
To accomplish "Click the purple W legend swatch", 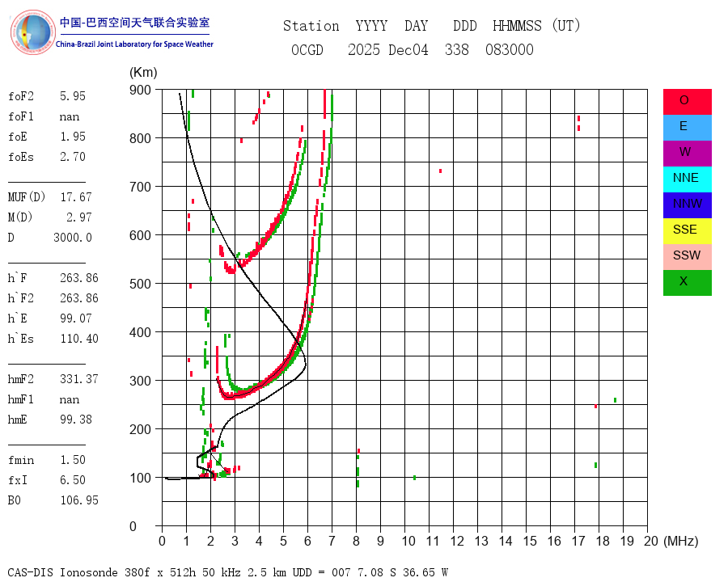I will click(687, 154).
